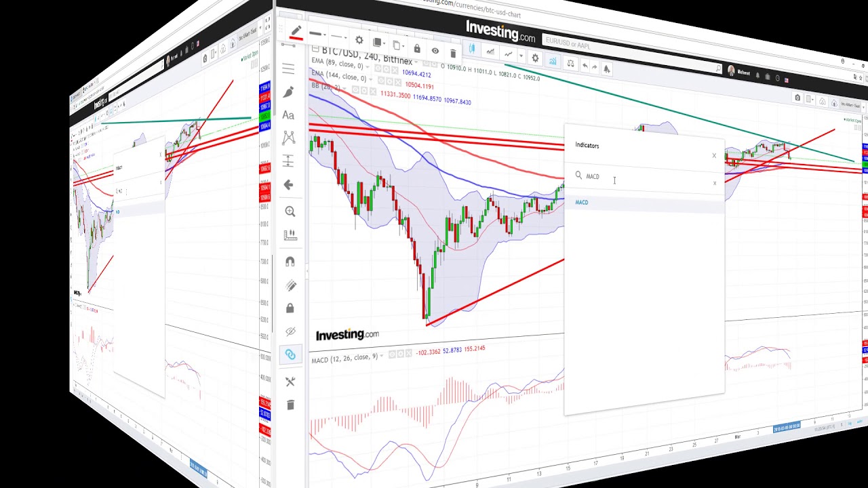Remove the EMA 89 indicator with X
The height and width of the screenshot is (488, 868).
click(395, 70)
